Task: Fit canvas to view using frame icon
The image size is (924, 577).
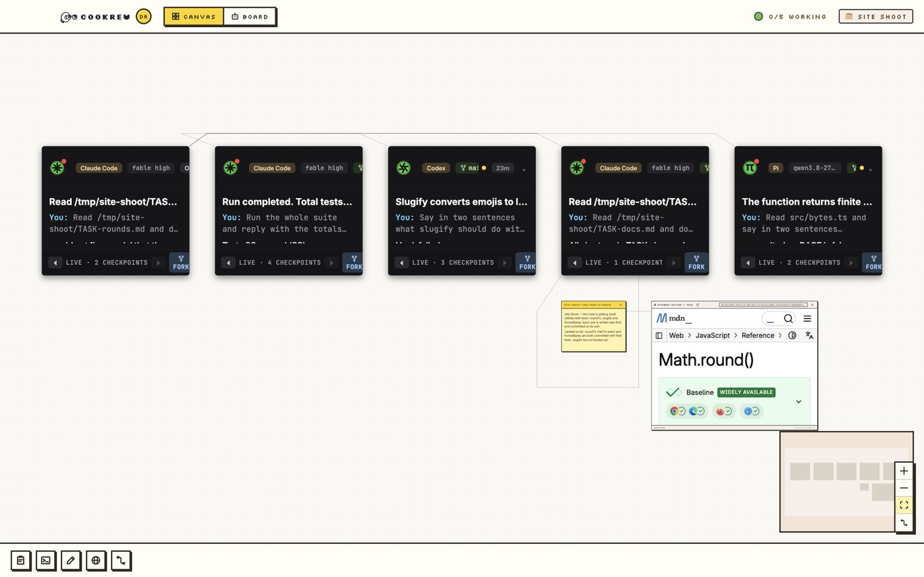Action: (x=904, y=505)
